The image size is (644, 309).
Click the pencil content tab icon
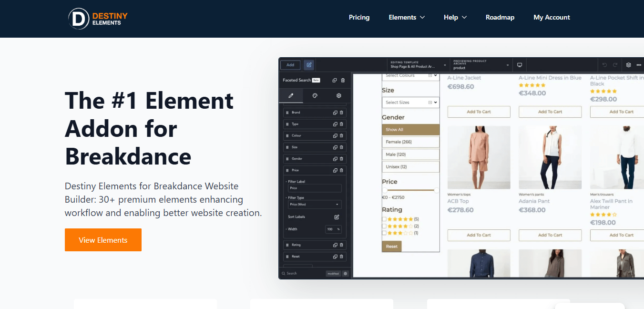coord(291,95)
